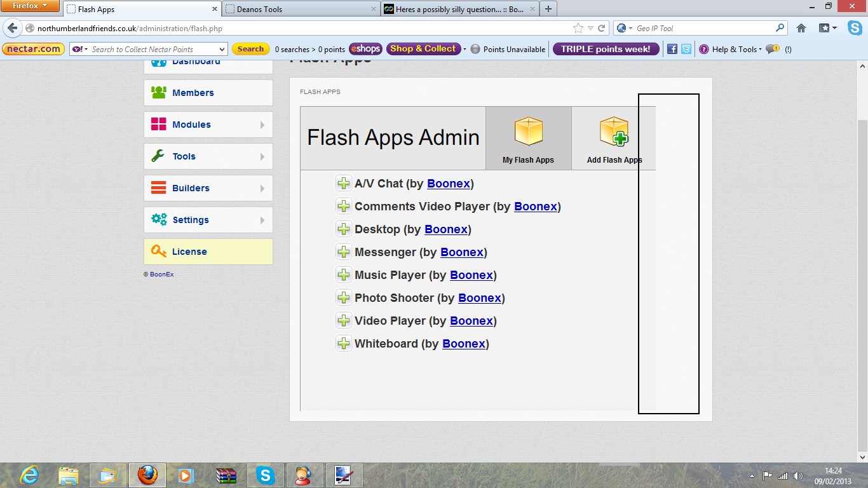The width and height of the screenshot is (868, 488).
Task: Click the Nectar points search field
Action: click(x=153, y=49)
